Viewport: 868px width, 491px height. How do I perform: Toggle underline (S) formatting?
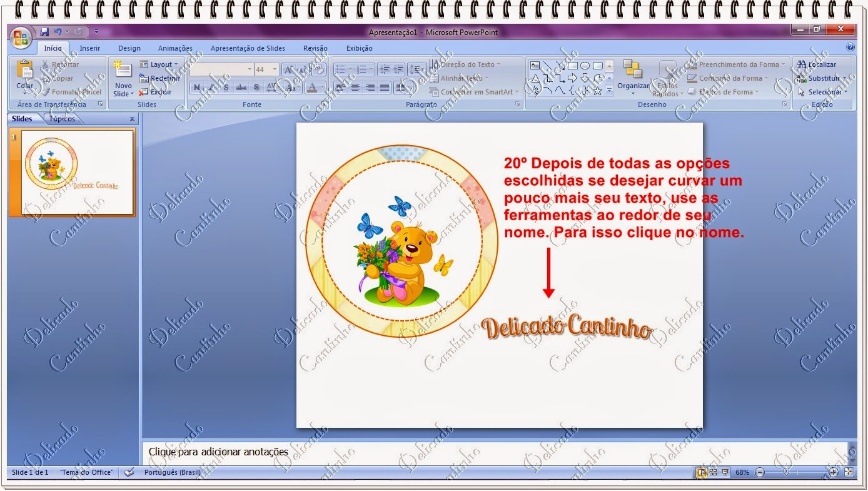[x=226, y=88]
